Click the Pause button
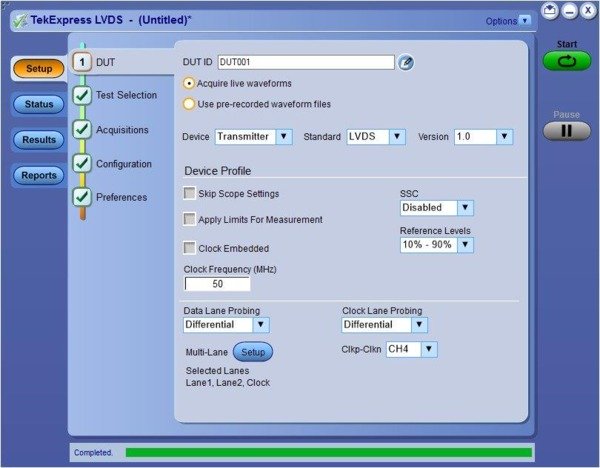Image resolution: width=600 pixels, height=468 pixels. (x=567, y=131)
